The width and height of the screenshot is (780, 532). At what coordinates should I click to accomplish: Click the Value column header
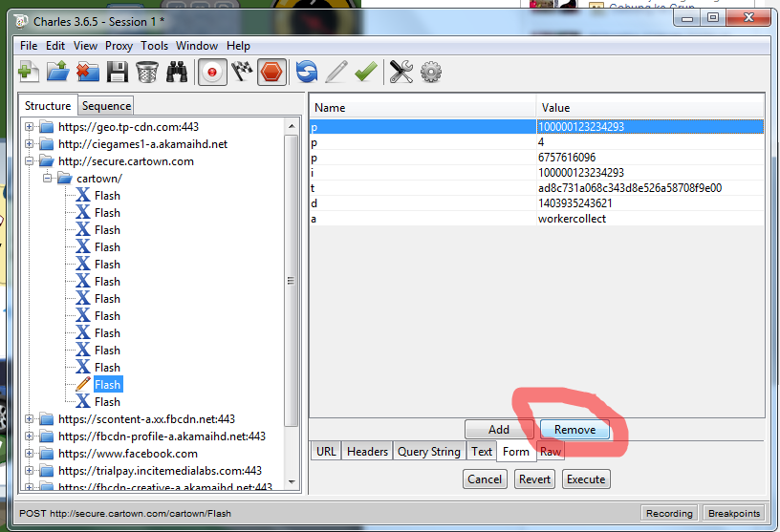point(650,108)
